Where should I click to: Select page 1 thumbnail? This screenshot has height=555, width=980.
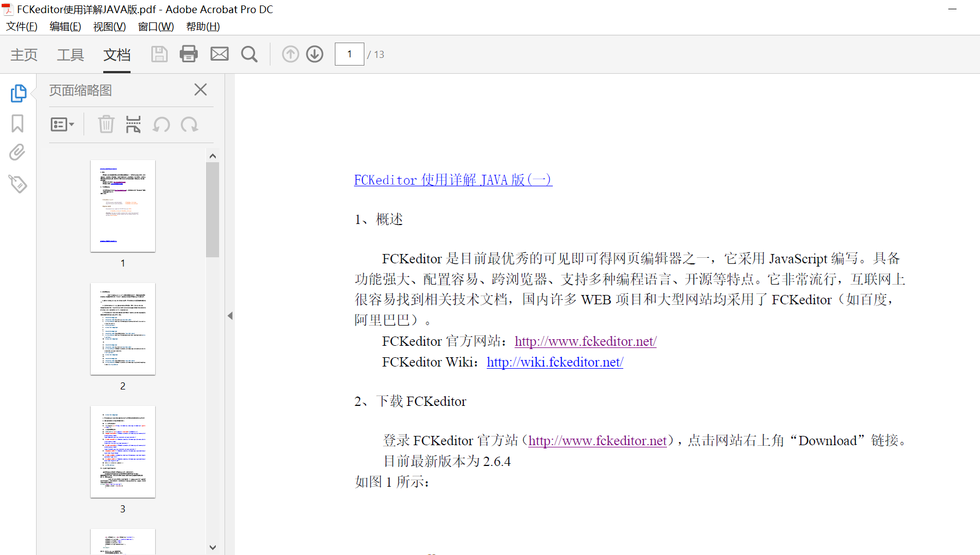point(123,206)
